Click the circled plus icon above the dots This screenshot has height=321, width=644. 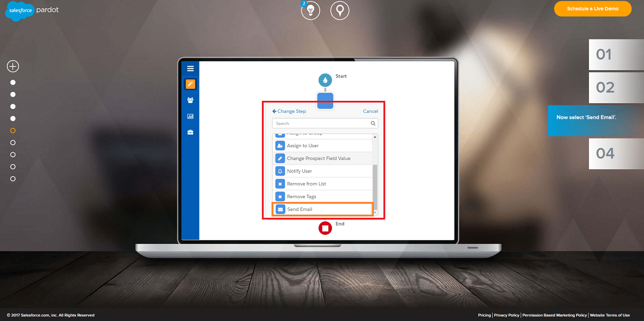coord(13,66)
